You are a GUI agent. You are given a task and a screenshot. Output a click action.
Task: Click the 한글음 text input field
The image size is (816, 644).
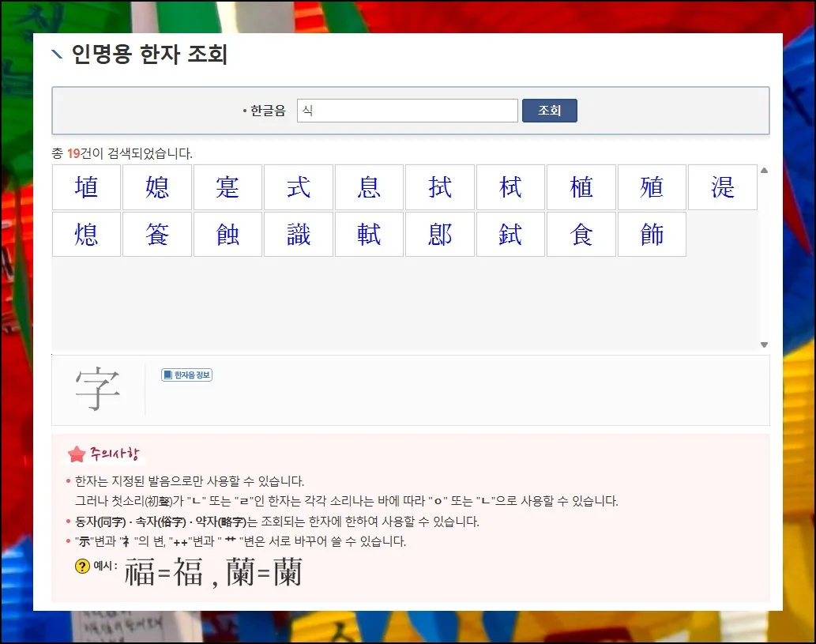(407, 111)
